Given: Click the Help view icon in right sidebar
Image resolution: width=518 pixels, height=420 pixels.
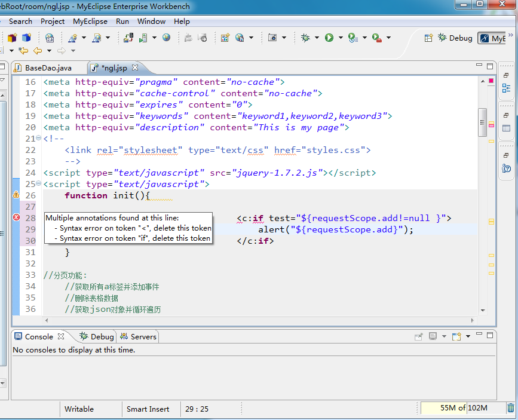Looking at the screenshot, I should [x=506, y=168].
